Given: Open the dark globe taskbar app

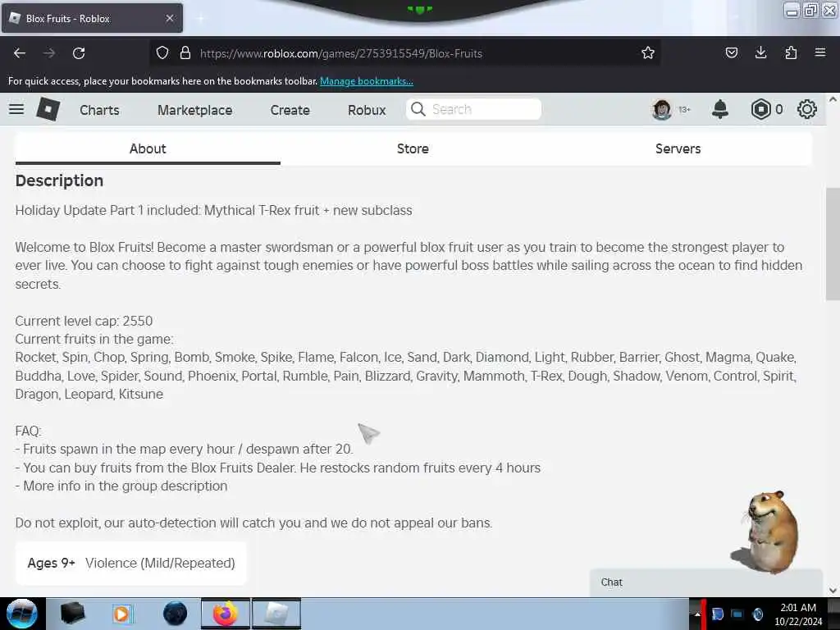Looking at the screenshot, I should [176, 614].
